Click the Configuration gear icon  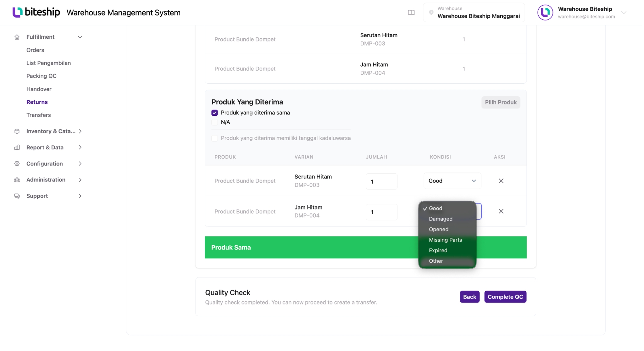[17, 164]
